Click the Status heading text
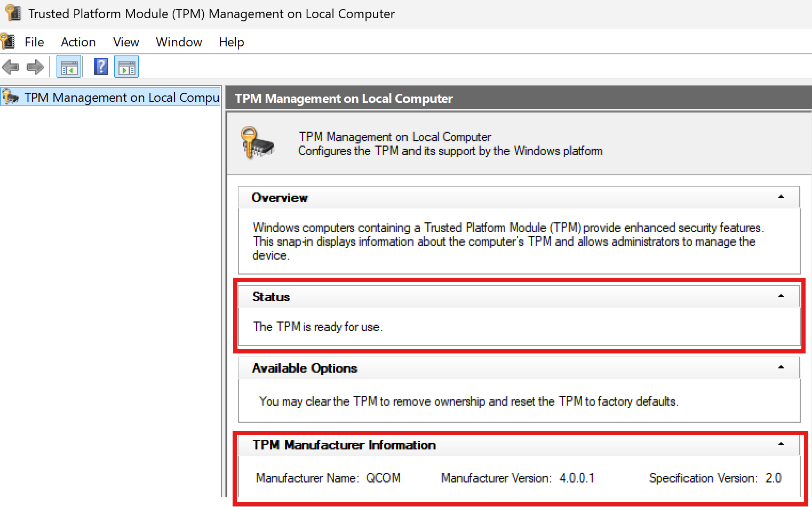 [x=271, y=296]
